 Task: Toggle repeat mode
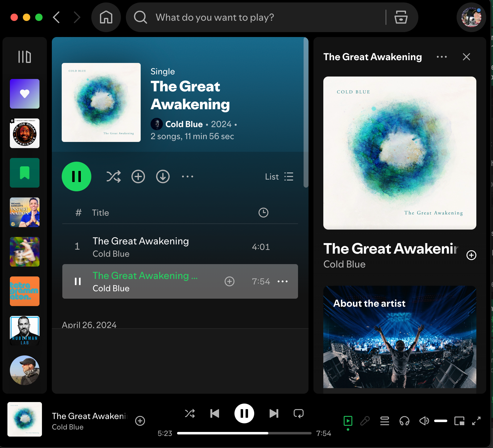pyautogui.click(x=299, y=413)
